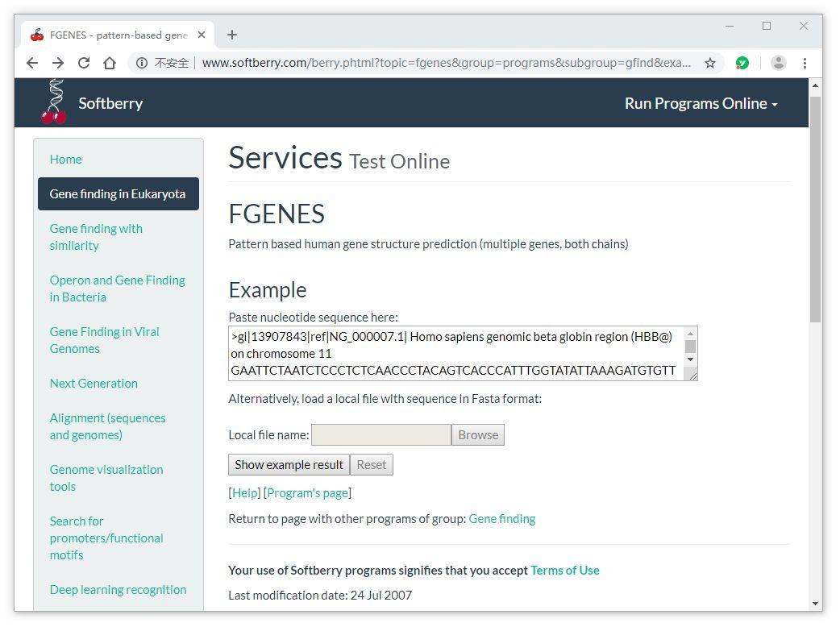Click the sequence textarea's down scroll arrow

click(x=691, y=359)
